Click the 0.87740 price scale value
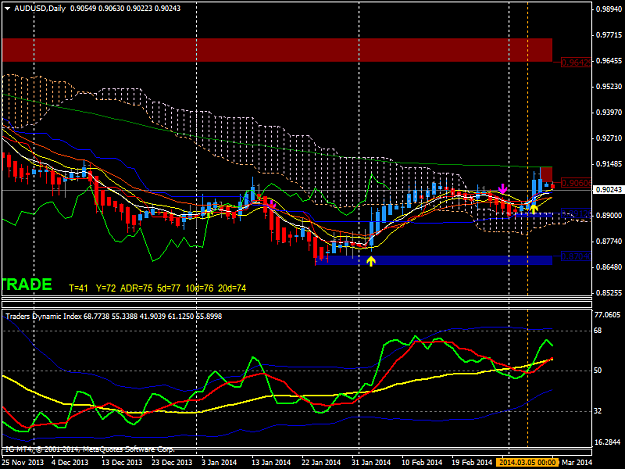The height and width of the screenshot is (469, 625). click(609, 241)
